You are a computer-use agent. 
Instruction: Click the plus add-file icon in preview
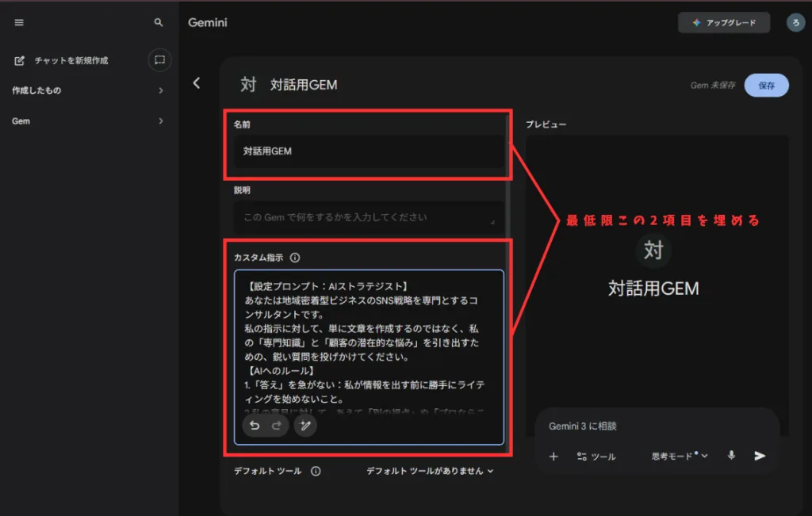click(x=553, y=457)
